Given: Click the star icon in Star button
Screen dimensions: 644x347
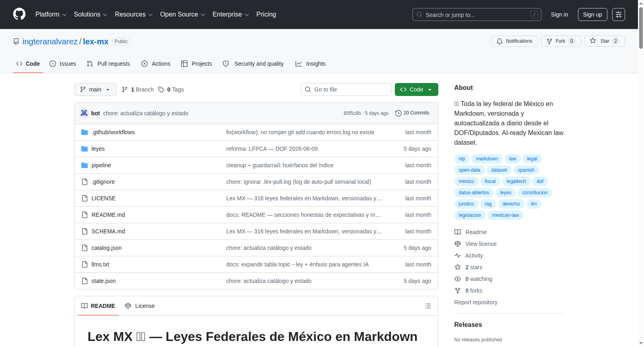Looking at the screenshot, I should coord(593,41).
